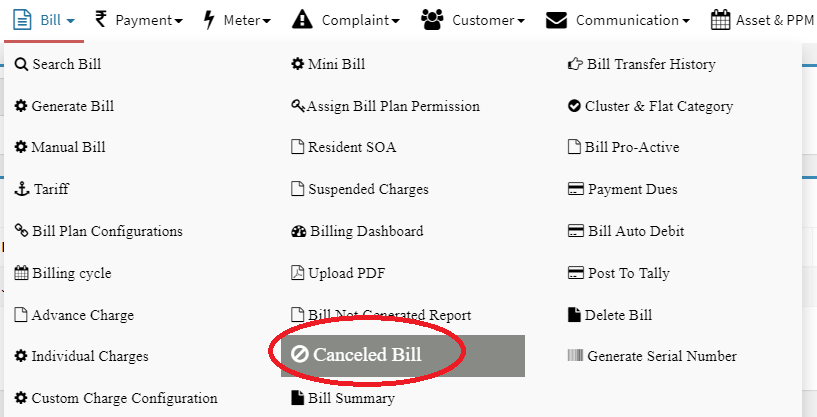Screen dimensions: 817x417
Task: Open the Customer dropdown menu
Action: tap(472, 19)
